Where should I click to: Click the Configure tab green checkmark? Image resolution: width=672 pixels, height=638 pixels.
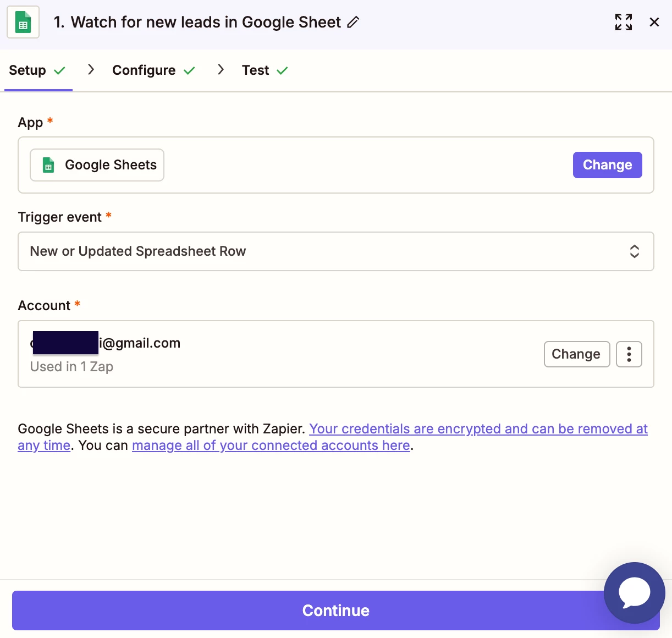pos(189,70)
